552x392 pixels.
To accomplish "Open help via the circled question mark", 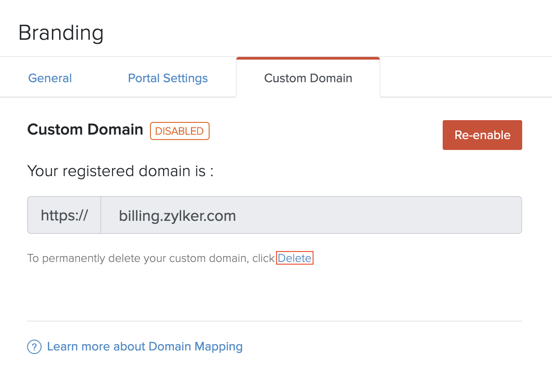I will pyautogui.click(x=34, y=347).
